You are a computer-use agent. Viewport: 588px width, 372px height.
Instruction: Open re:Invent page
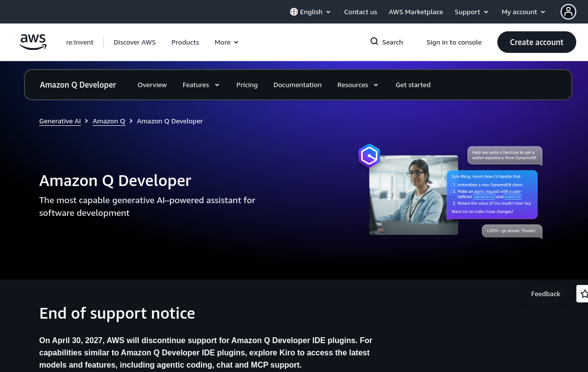(x=80, y=42)
